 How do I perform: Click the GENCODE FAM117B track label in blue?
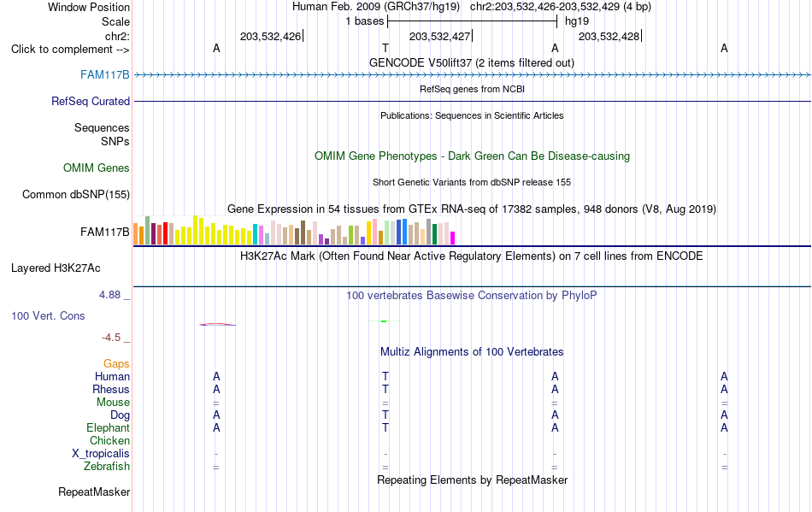tap(104, 75)
